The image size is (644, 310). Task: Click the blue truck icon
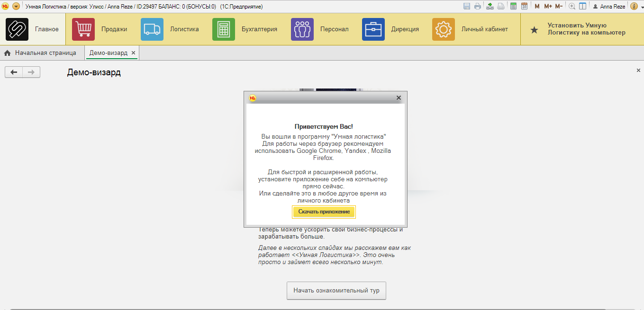[x=152, y=29]
